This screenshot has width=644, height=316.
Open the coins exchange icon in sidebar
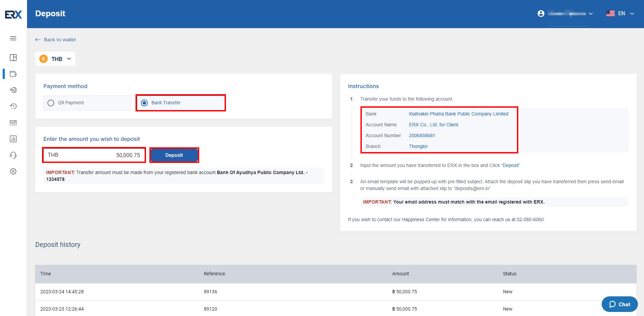[x=13, y=90]
